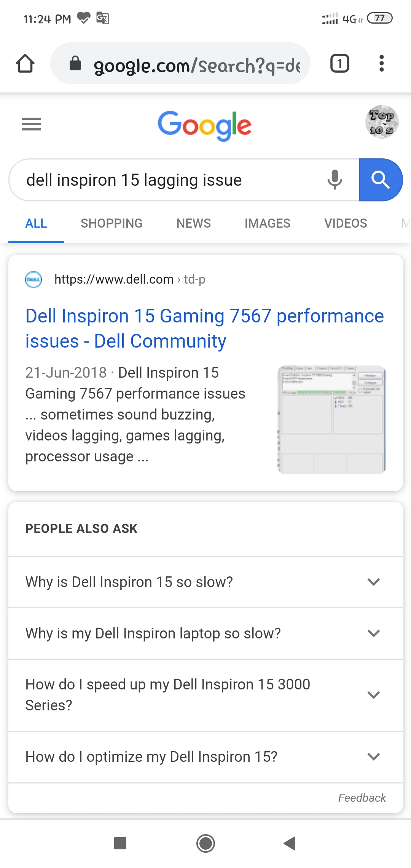The image size is (411, 868).
Task: Open the Videos results tab
Action: coord(346,223)
